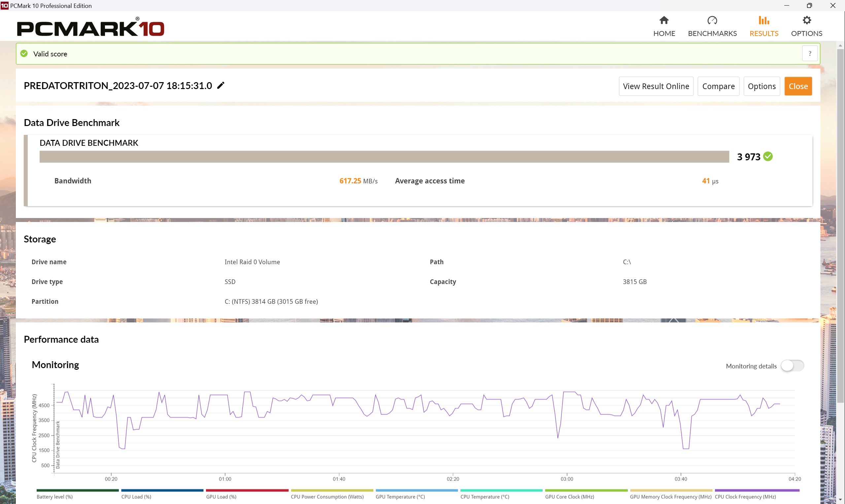Click the 01:00 time axis label
Viewport: 845px width, 504px height.
click(225, 479)
